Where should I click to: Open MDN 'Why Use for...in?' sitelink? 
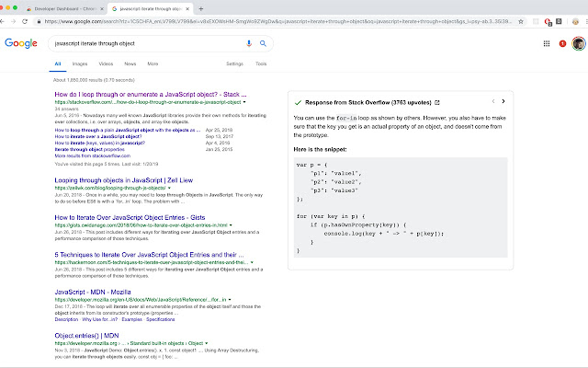100,319
